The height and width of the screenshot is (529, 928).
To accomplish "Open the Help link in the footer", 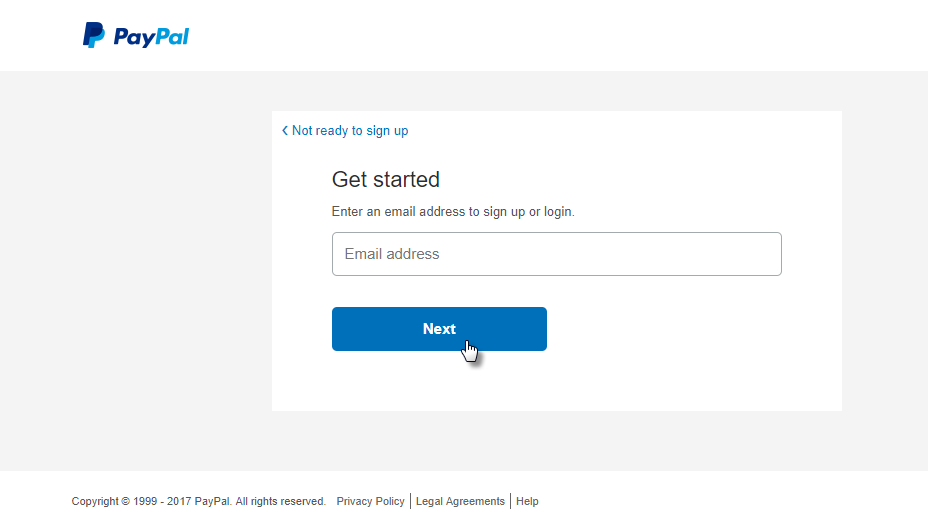I will 527,501.
